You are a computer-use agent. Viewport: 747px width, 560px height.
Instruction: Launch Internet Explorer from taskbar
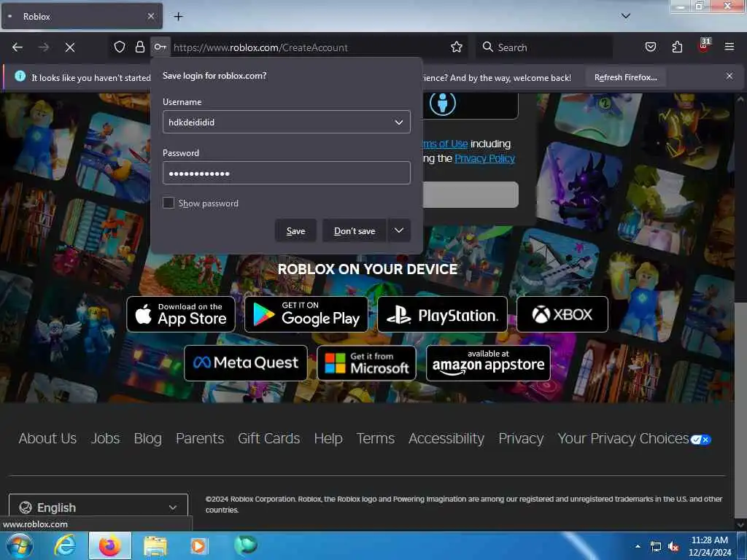pos(65,545)
